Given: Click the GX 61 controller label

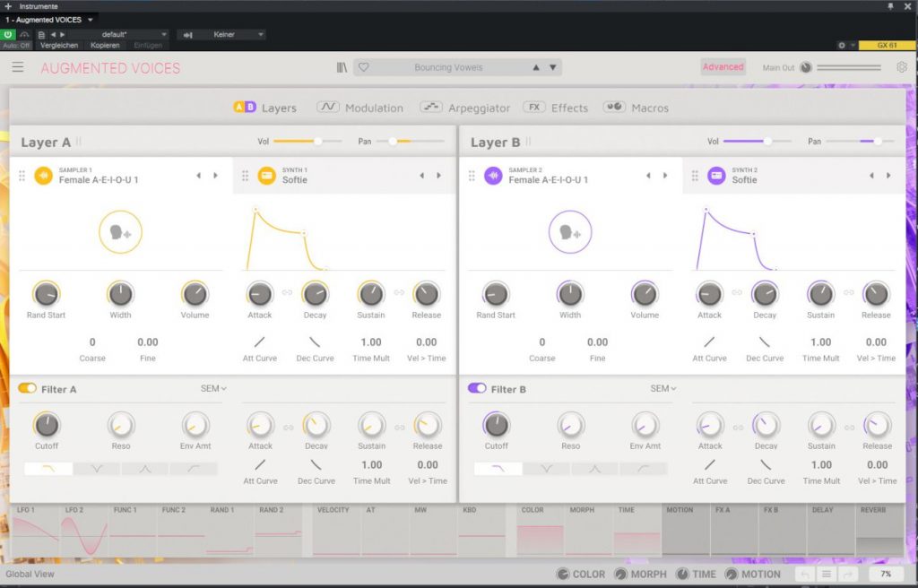Looking at the screenshot, I should [887, 45].
